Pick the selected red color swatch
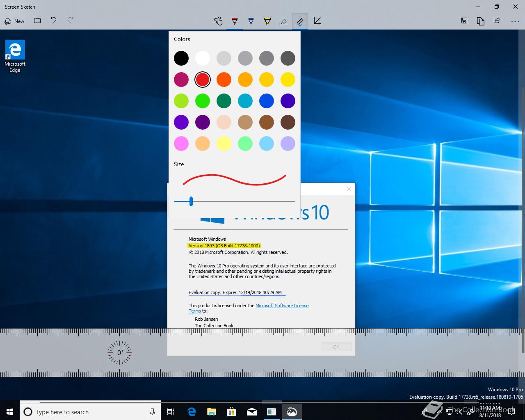The height and width of the screenshot is (420, 525). (203, 80)
